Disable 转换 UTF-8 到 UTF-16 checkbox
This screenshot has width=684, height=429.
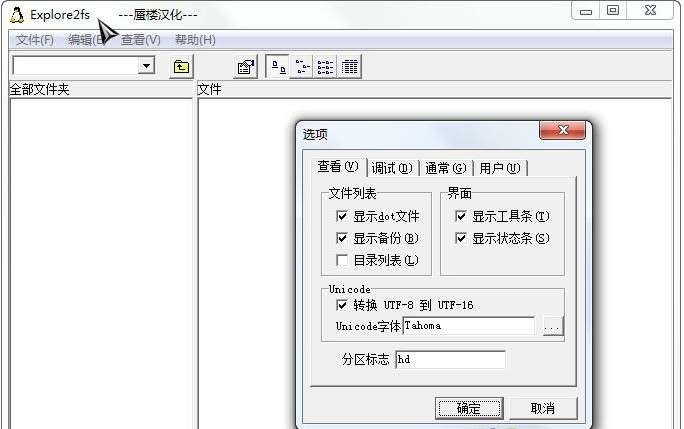click(x=342, y=305)
